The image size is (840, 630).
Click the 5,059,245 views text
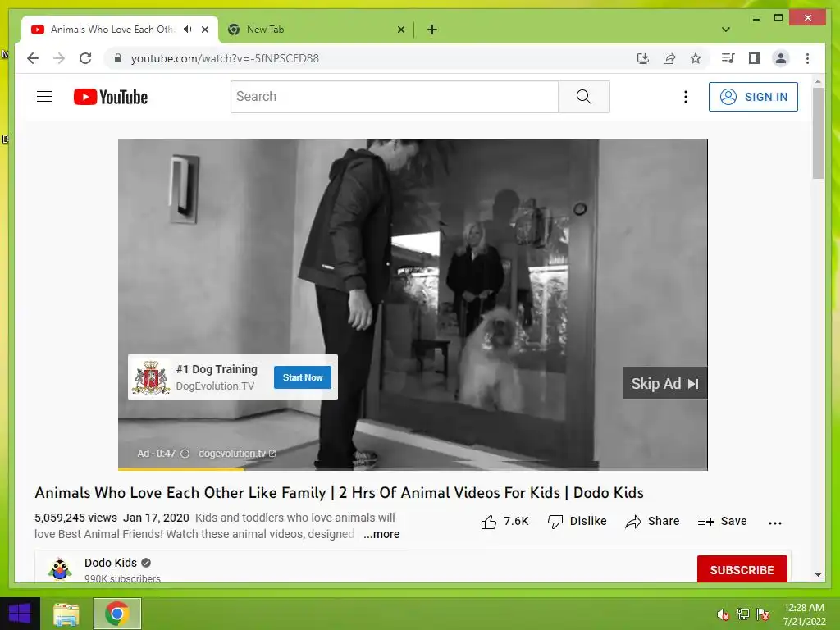[x=75, y=518]
